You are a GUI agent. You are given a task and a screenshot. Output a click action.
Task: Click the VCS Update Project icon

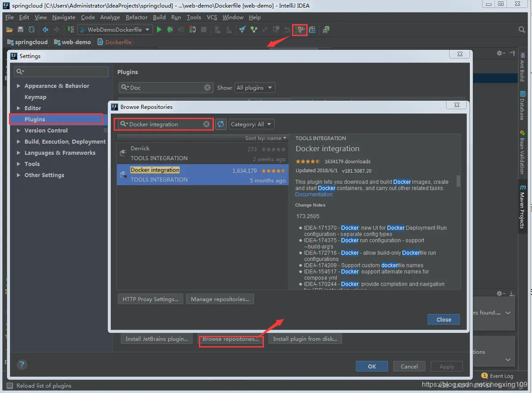(242, 30)
